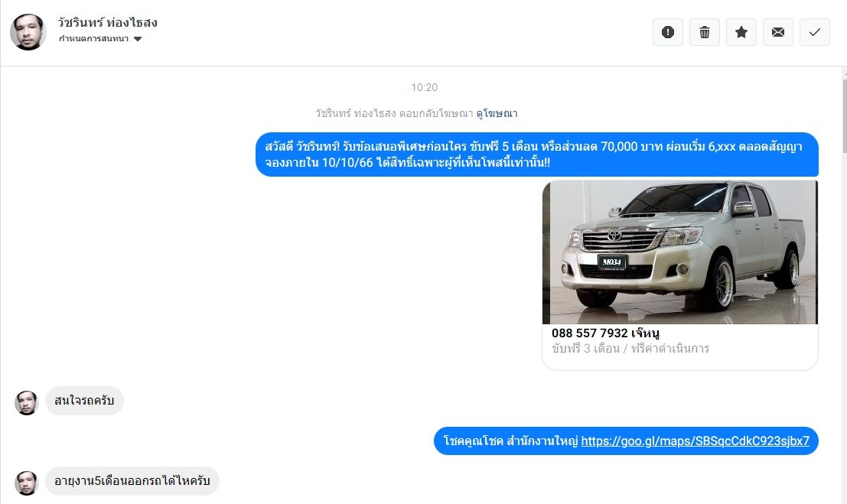Select the สนใจรถครับ message bubble
Viewport: 847px width, 504px height.
point(84,401)
